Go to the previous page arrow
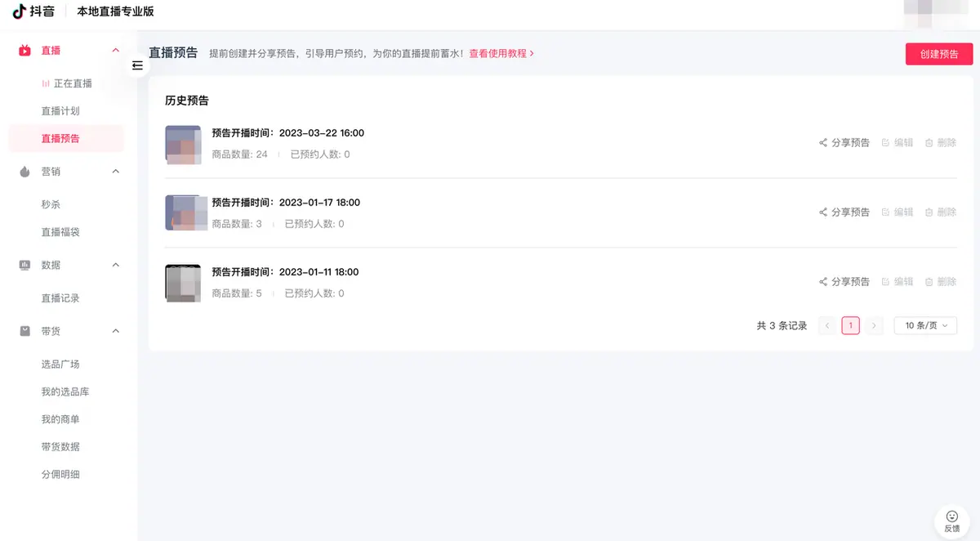This screenshot has width=980, height=541. pyautogui.click(x=827, y=325)
